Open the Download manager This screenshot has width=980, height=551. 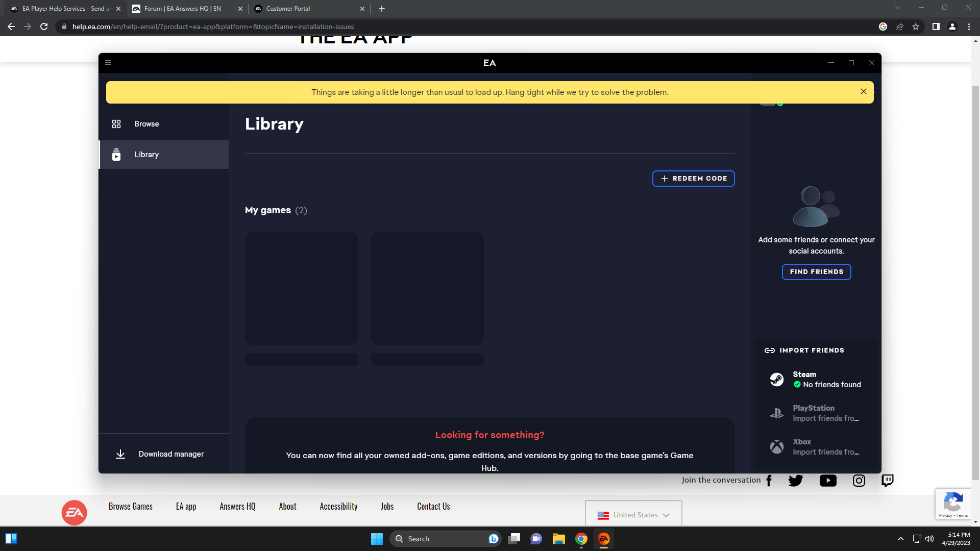(x=170, y=454)
